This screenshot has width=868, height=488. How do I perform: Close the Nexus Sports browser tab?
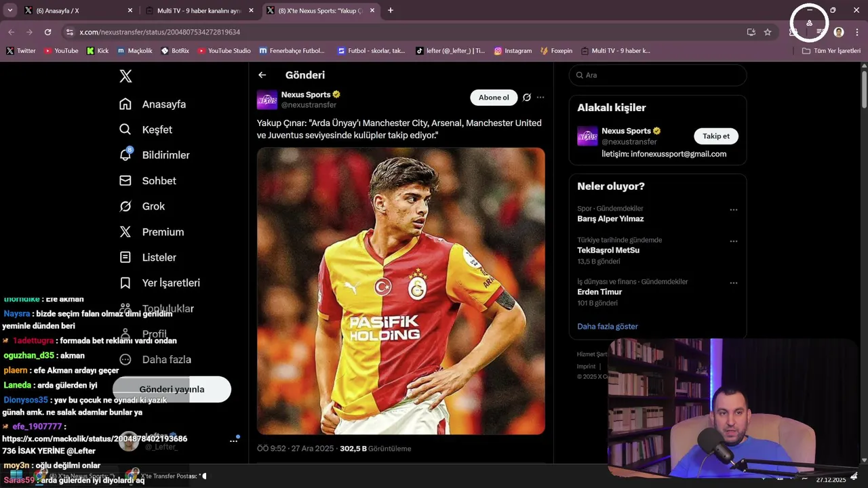[372, 11]
